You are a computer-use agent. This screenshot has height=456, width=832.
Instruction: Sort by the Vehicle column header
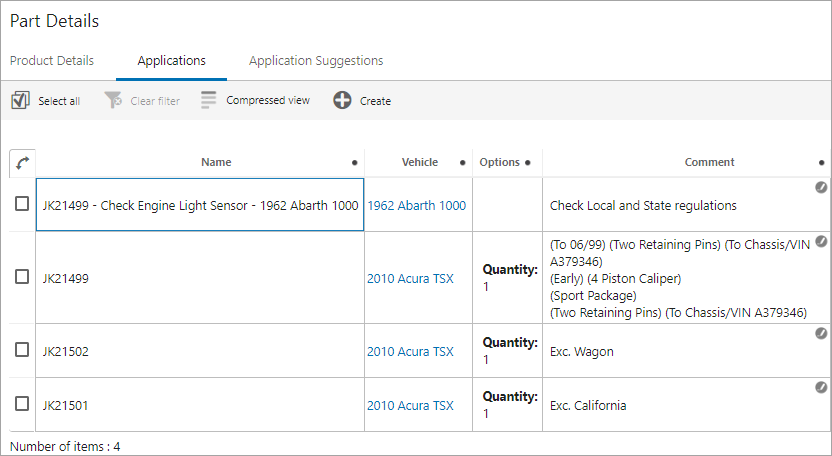pyautogui.click(x=420, y=162)
